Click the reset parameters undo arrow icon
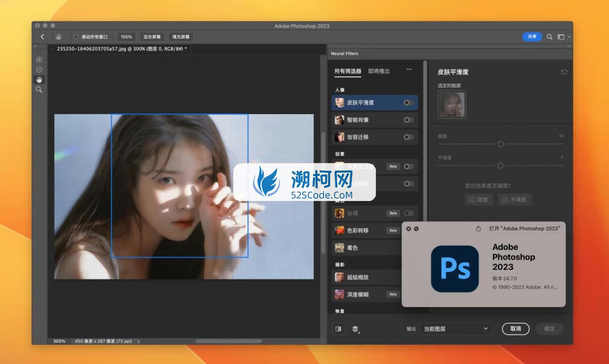 point(564,72)
